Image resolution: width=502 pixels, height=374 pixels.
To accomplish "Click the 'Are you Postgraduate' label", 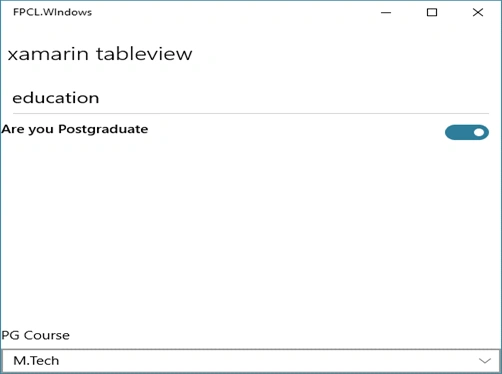I will 75,129.
